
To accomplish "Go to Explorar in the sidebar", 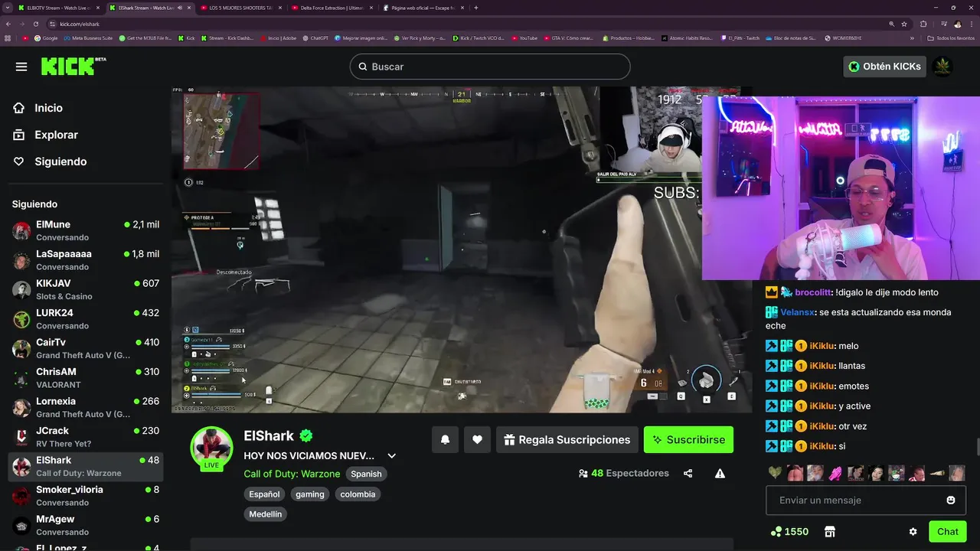I will point(46,135).
